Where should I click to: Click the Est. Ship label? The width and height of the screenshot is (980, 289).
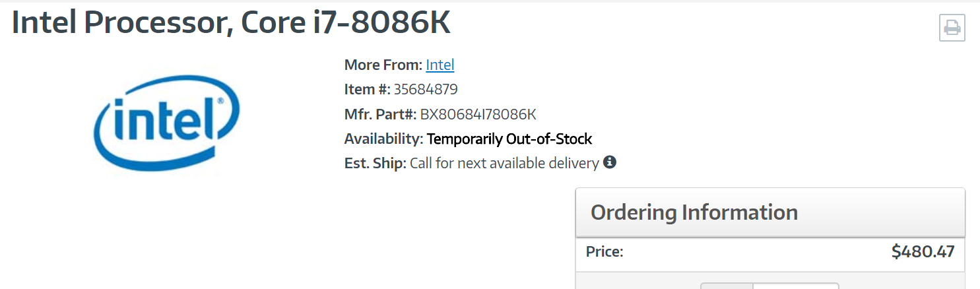coord(375,163)
